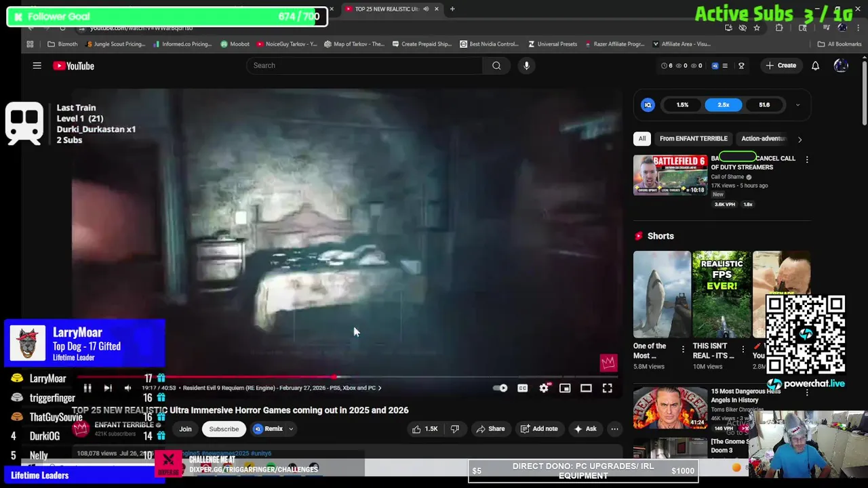Image resolution: width=868 pixels, height=488 pixels.
Task: Join the ENFANT TERRIBLE channel
Action: click(x=185, y=428)
